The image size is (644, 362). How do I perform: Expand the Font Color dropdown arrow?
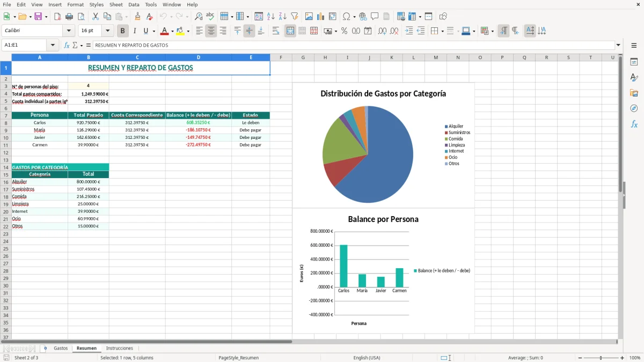click(172, 31)
